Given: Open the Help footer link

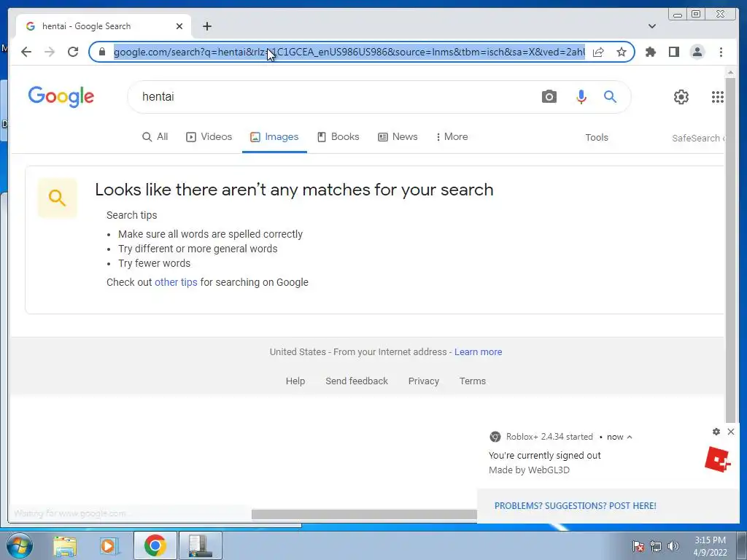Looking at the screenshot, I should (x=295, y=381).
